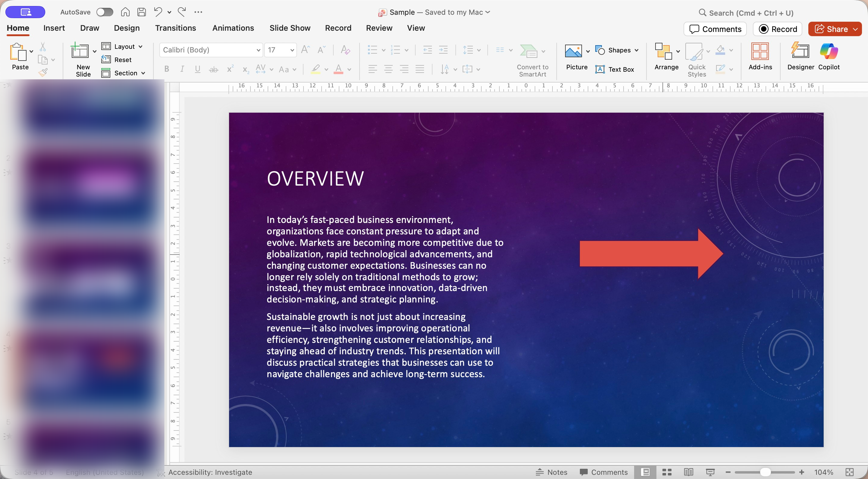Click the Increase Font Size icon
868x479 pixels.
[x=305, y=50]
